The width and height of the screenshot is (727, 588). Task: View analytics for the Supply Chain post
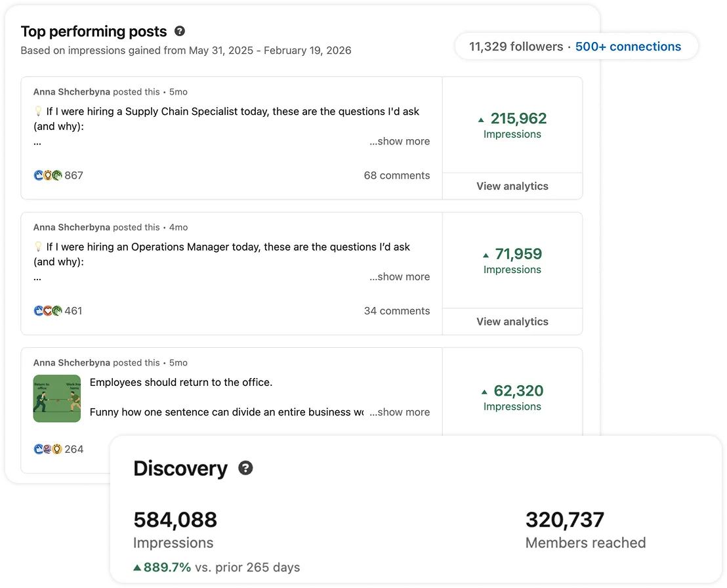(x=512, y=186)
